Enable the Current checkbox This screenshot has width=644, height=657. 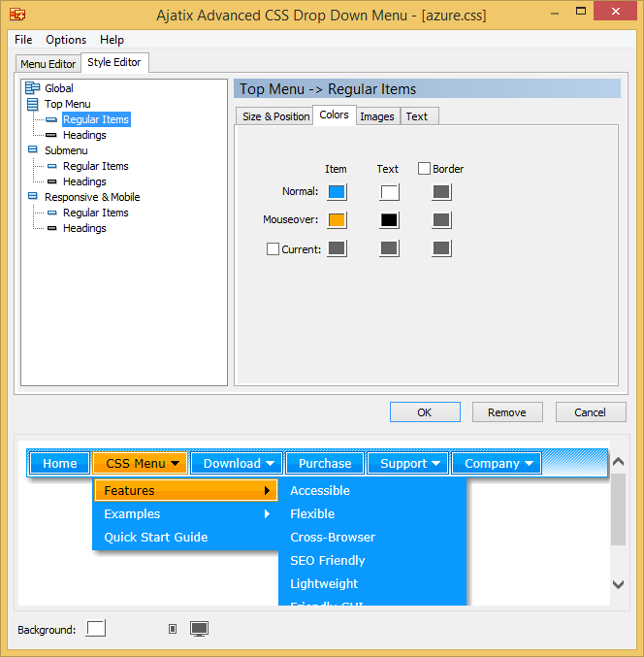click(x=273, y=248)
